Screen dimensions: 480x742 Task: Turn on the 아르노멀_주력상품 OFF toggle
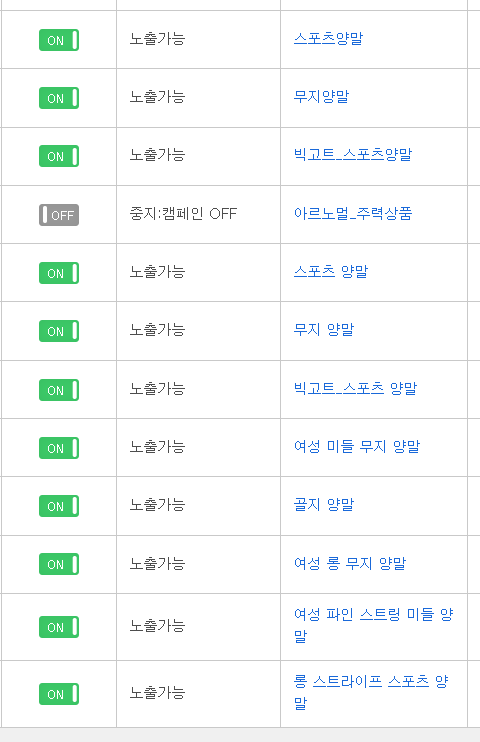pos(59,215)
